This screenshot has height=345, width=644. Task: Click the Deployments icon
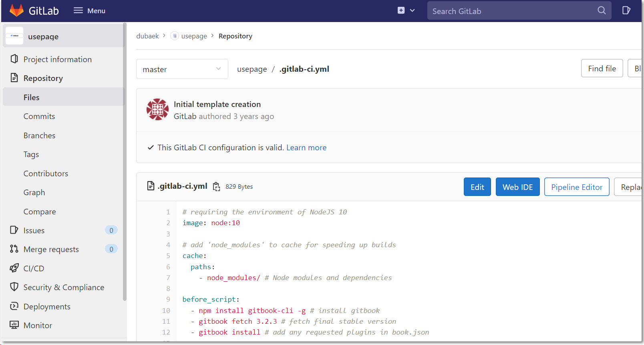14,306
